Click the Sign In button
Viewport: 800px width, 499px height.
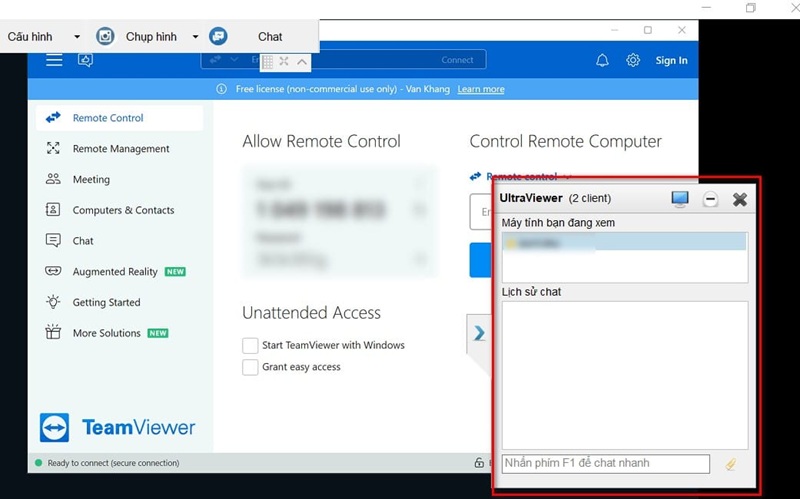[671, 60]
